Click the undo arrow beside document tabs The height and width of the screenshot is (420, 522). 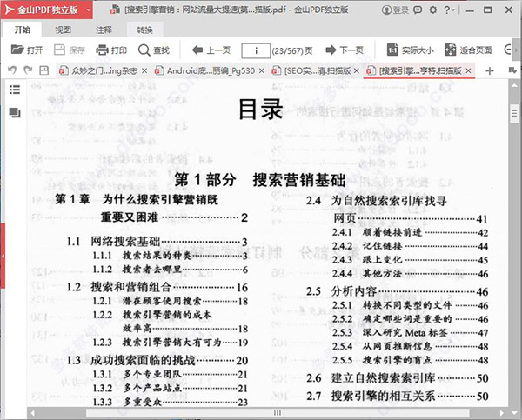tap(11, 70)
